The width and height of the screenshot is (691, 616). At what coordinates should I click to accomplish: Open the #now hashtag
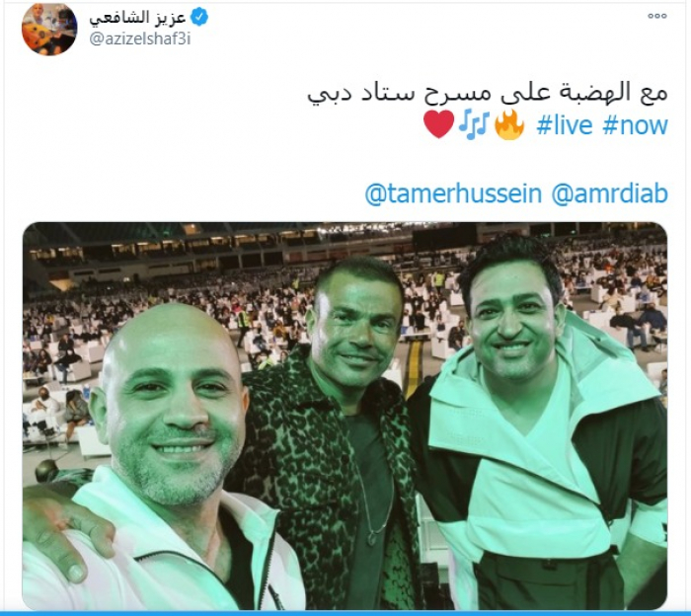635,125
